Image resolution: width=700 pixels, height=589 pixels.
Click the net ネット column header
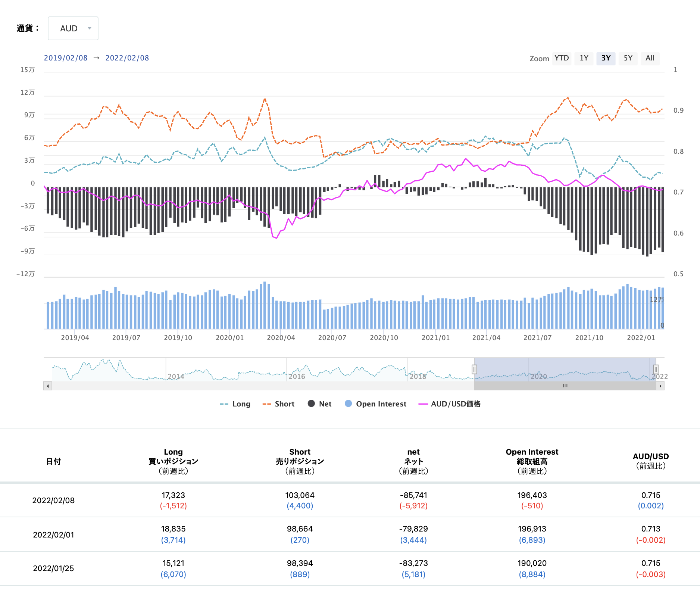pos(413,461)
